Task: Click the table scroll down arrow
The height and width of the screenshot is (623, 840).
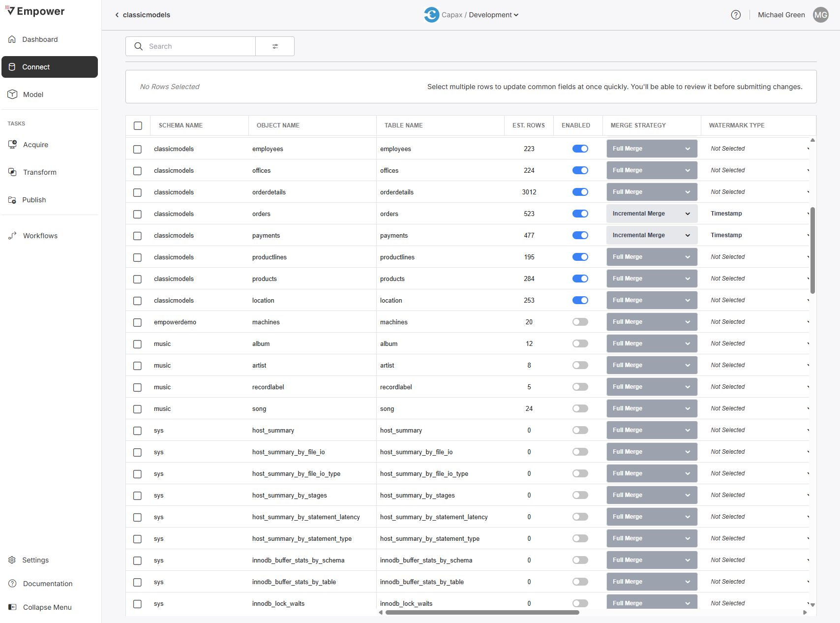Action: pyautogui.click(x=812, y=605)
